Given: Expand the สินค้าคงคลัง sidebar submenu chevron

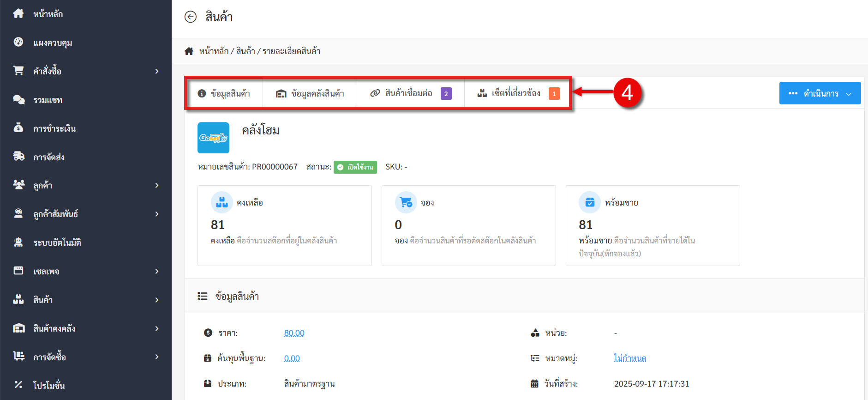Looking at the screenshot, I should click(157, 328).
